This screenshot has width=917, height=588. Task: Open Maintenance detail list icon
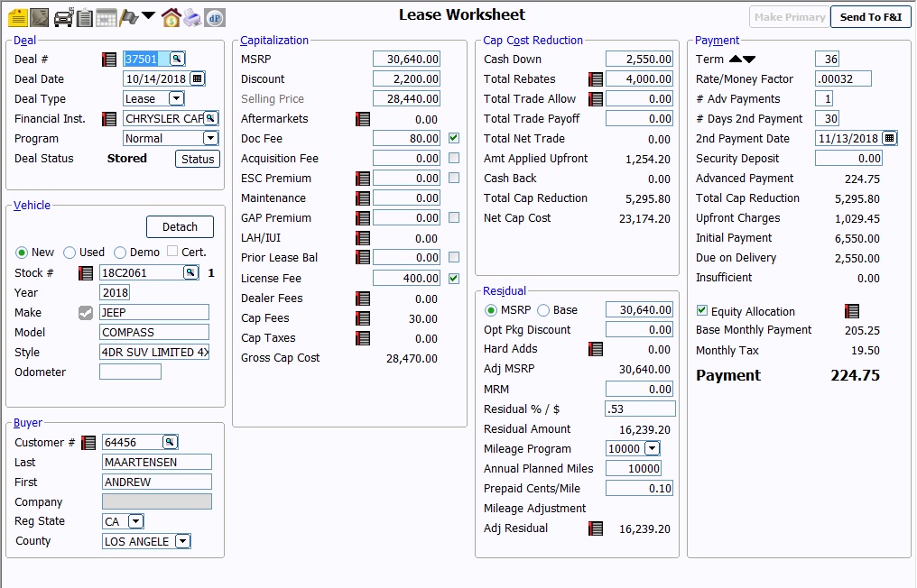pos(363,198)
